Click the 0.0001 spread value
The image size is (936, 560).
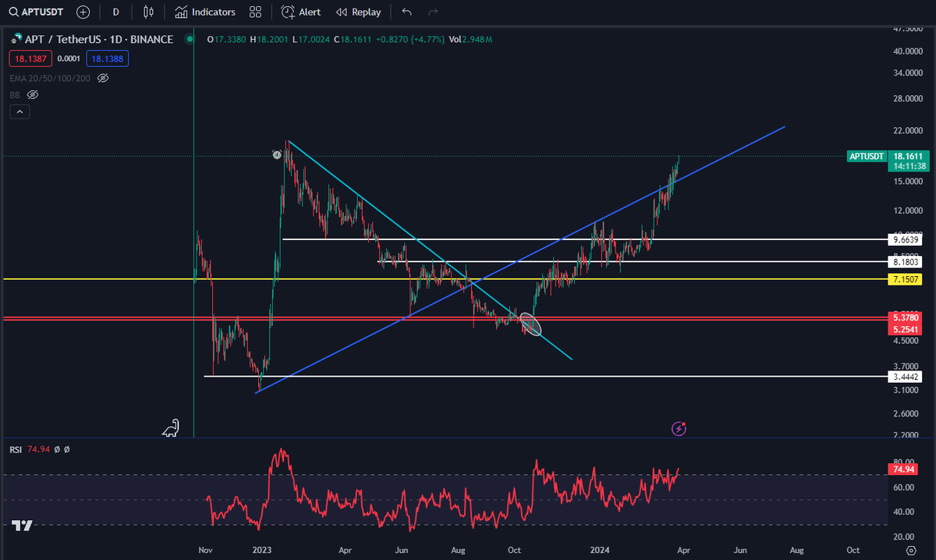[x=68, y=58]
